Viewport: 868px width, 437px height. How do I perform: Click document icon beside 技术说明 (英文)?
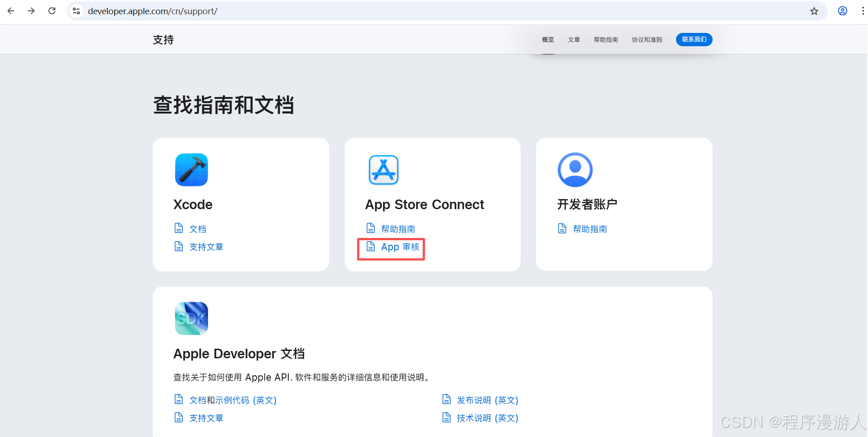coord(447,417)
